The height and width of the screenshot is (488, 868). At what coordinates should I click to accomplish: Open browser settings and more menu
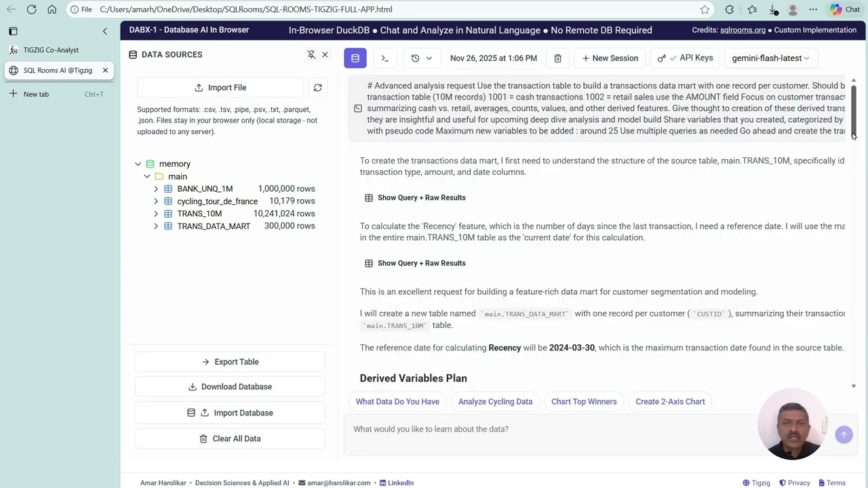coord(813,9)
